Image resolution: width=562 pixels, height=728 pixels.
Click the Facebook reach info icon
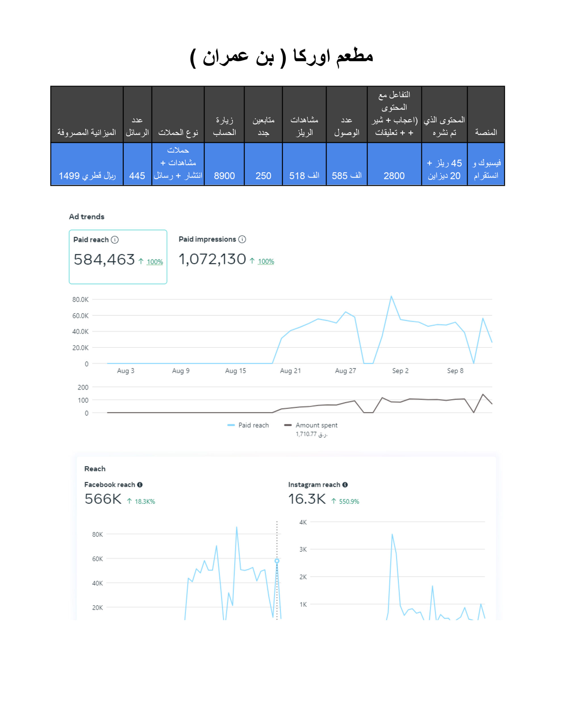tap(140, 485)
